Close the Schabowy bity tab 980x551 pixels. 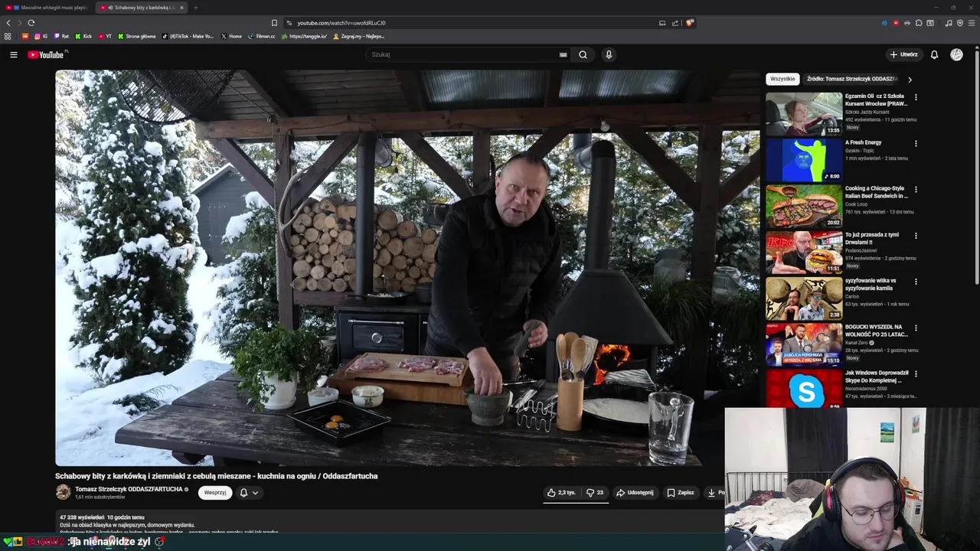(x=181, y=8)
